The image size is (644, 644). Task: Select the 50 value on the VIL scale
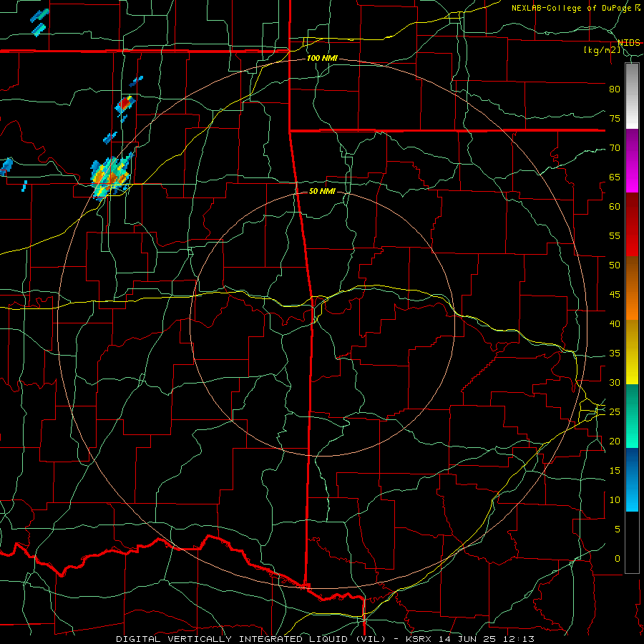[615, 265]
